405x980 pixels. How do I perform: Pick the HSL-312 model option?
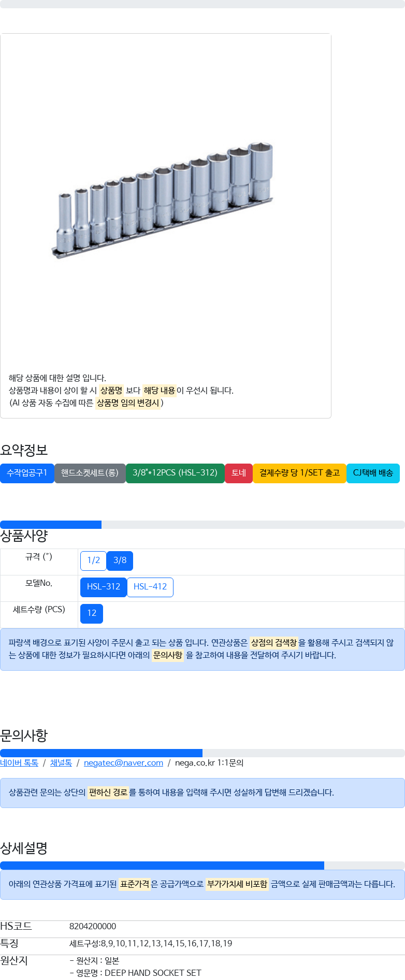point(104,587)
